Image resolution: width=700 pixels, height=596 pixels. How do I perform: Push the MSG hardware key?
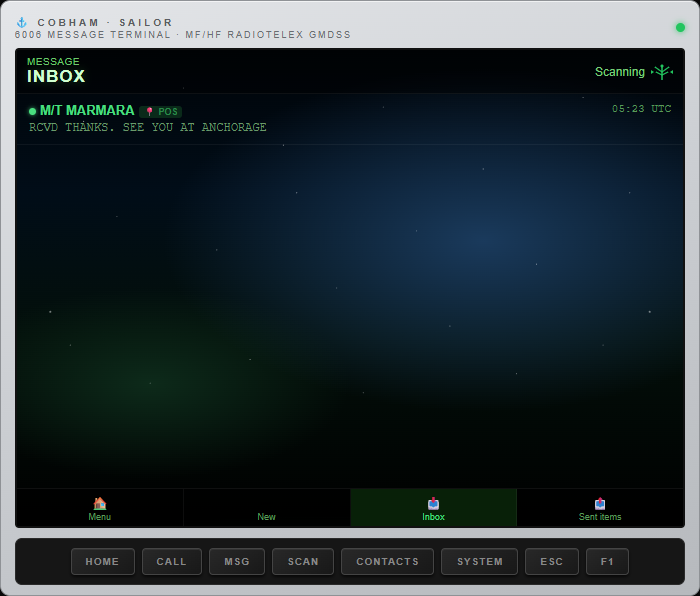[x=237, y=562]
